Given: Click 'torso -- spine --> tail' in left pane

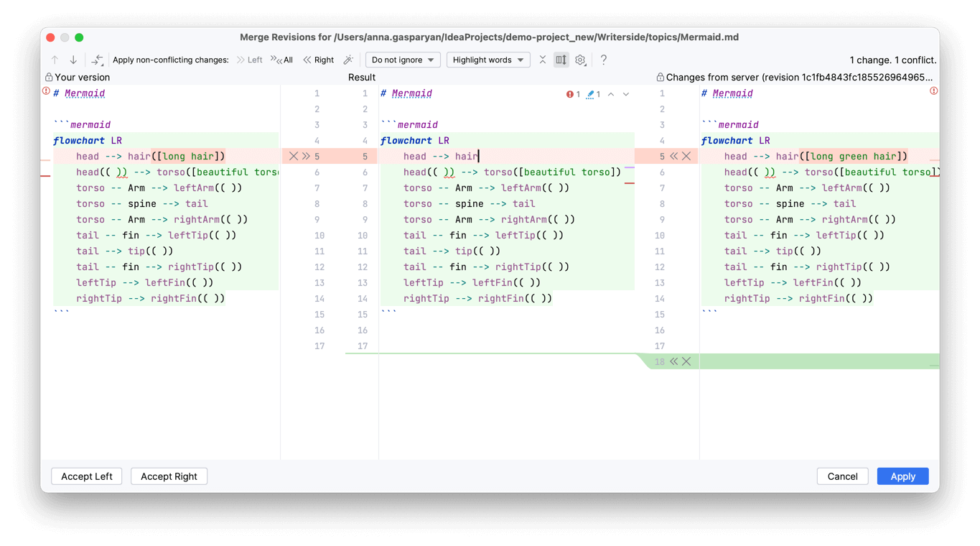Looking at the screenshot, I should [142, 203].
